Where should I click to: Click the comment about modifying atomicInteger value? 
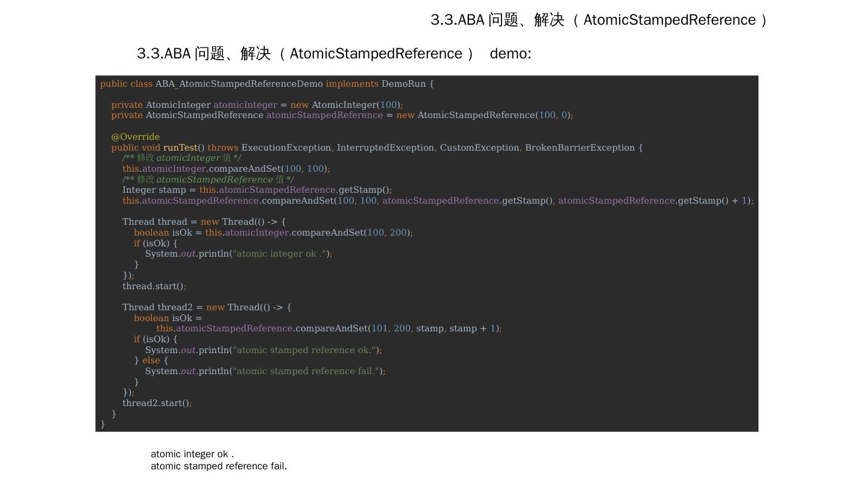click(181, 158)
